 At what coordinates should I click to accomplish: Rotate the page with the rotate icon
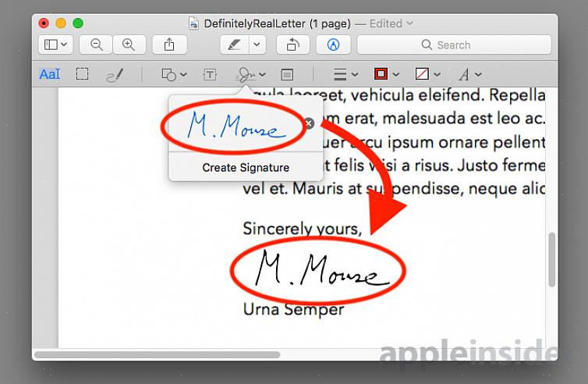coord(293,45)
